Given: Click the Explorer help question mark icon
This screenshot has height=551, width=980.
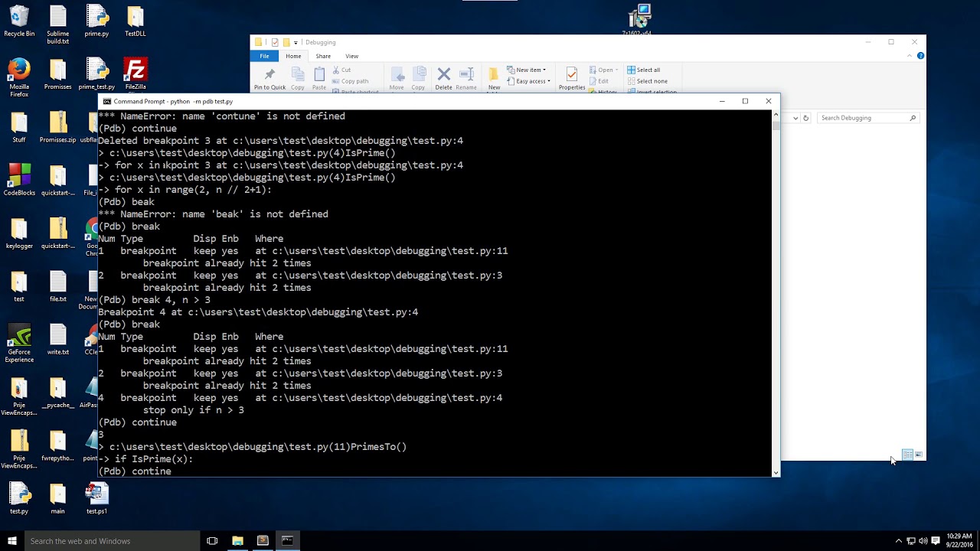Looking at the screenshot, I should point(920,56).
